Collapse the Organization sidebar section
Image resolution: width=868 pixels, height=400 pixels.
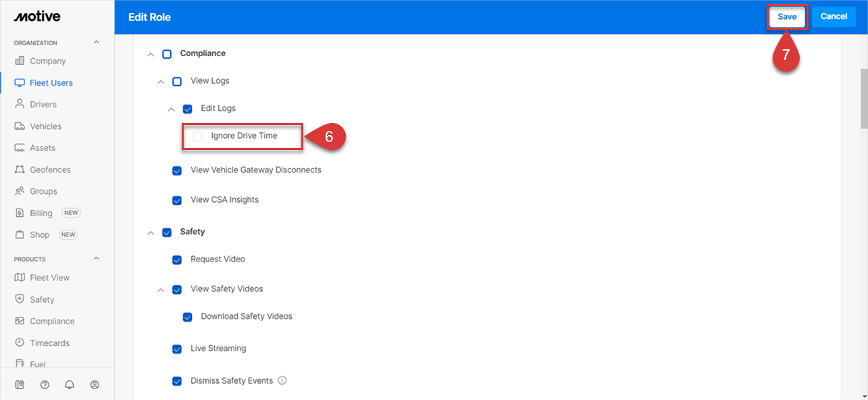point(96,43)
